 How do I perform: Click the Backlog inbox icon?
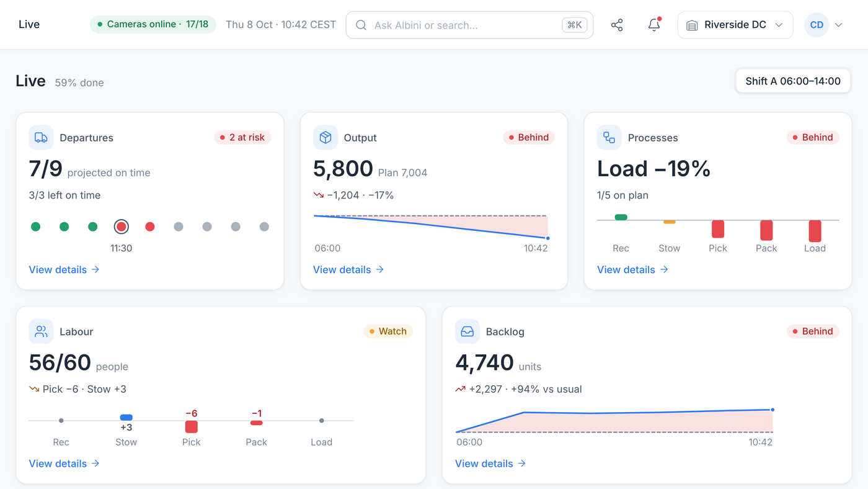tap(467, 331)
